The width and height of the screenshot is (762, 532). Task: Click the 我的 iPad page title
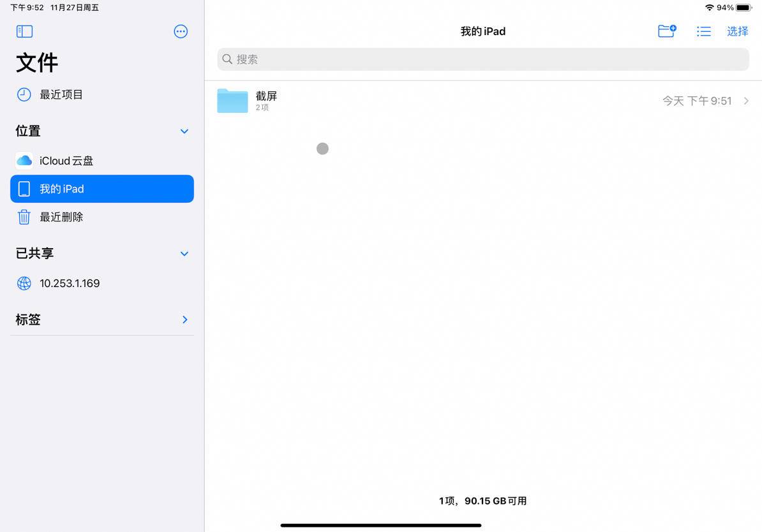click(x=483, y=31)
